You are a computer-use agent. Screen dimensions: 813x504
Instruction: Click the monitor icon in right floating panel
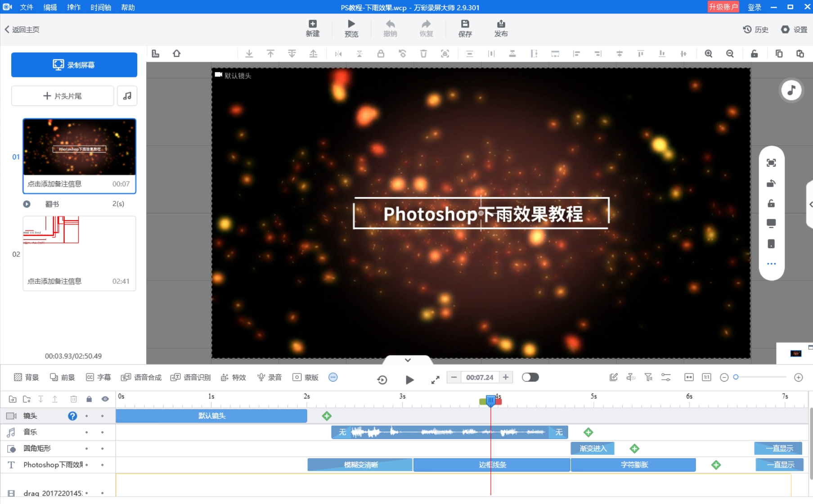771,224
